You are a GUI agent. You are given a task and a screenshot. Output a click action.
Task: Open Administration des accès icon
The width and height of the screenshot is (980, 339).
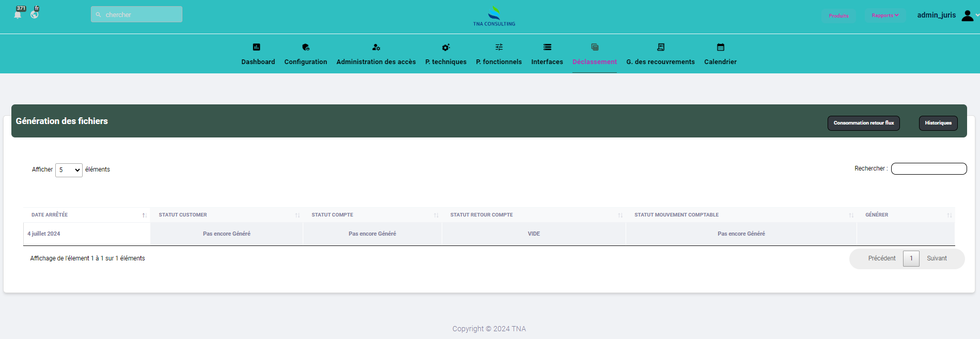point(376,47)
